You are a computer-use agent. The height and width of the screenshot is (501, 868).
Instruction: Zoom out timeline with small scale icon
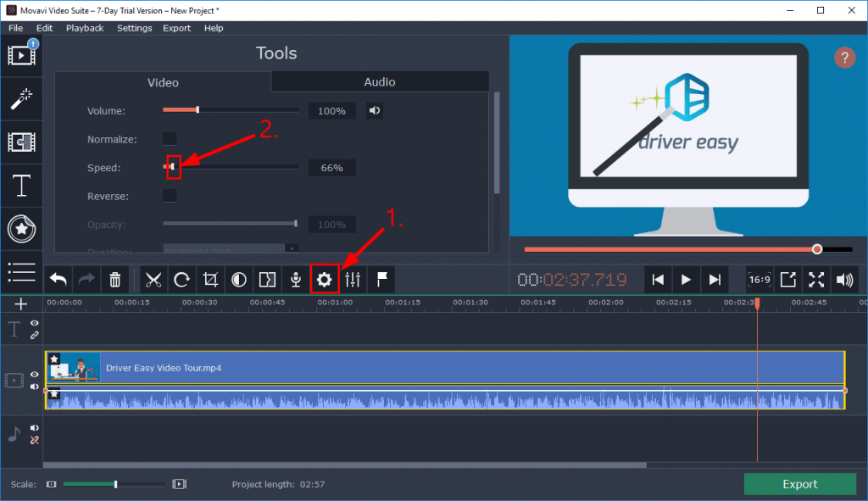52,484
